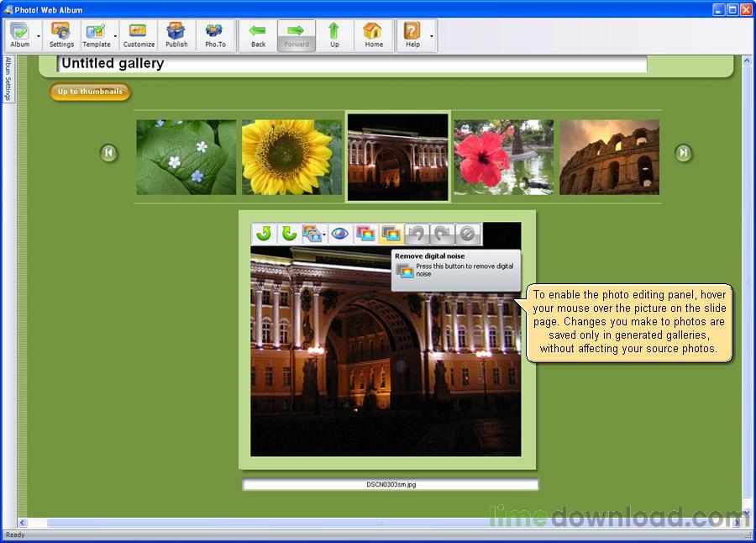Click the Up to thumbnails button

click(90, 92)
